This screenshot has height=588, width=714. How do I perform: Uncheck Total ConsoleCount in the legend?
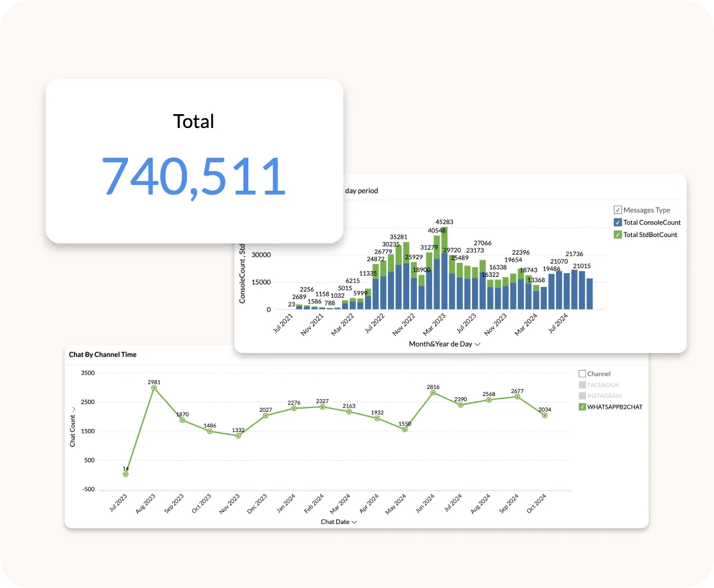click(x=617, y=222)
